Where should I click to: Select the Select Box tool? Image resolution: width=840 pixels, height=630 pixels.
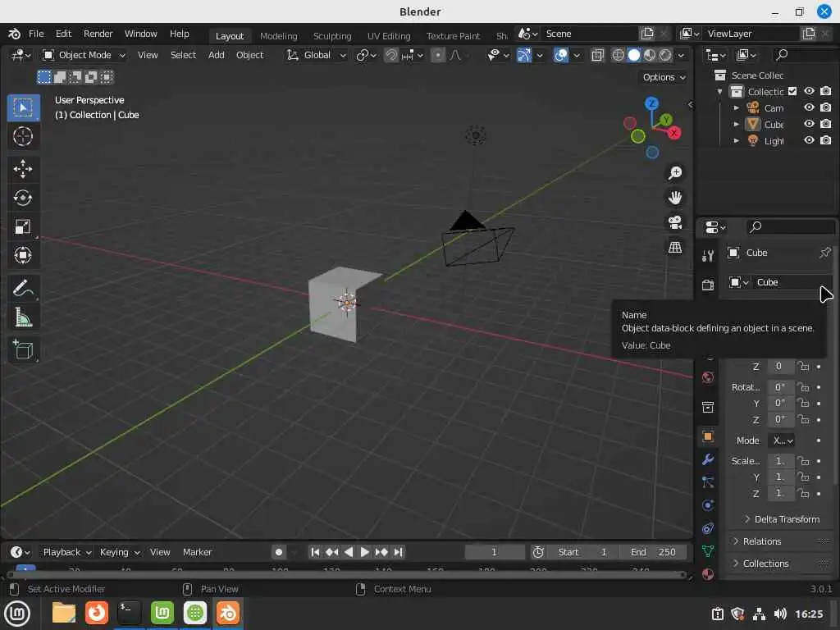(x=23, y=107)
